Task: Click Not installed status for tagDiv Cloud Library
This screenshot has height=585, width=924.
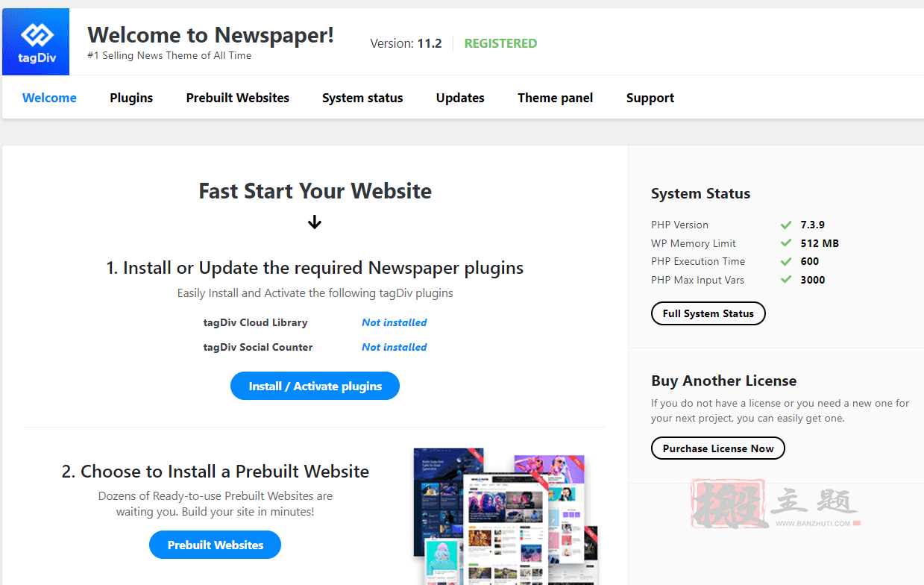Action: [x=395, y=322]
